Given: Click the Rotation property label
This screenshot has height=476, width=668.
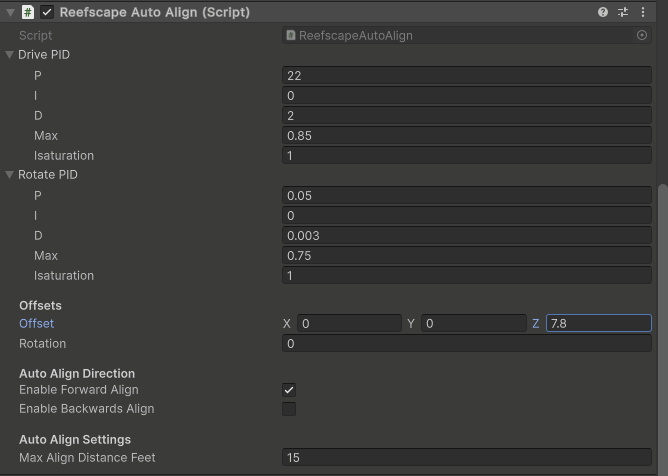Looking at the screenshot, I should click(x=43, y=343).
